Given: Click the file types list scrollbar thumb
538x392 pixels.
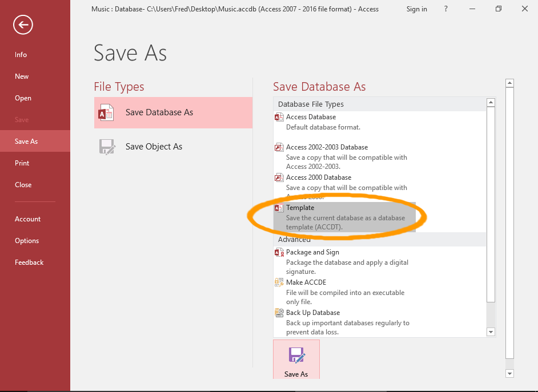Looking at the screenshot, I should [x=491, y=205].
